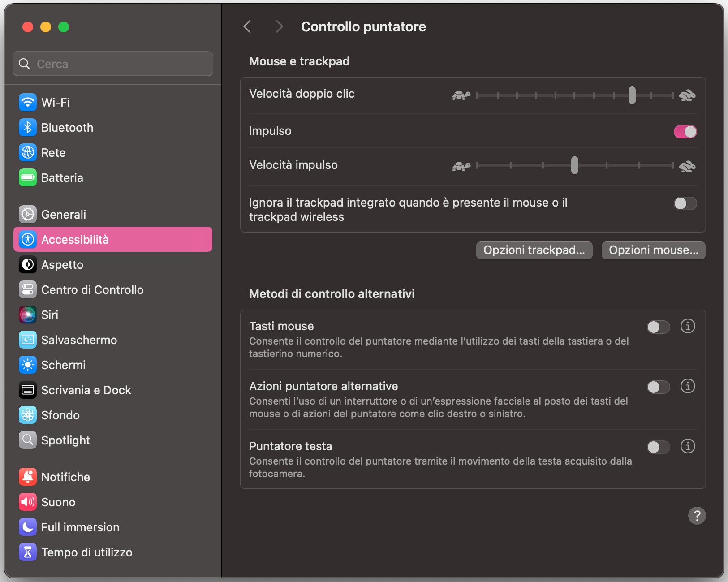728x582 pixels.
Task: Open Siri settings via its icon
Action: tap(27, 315)
